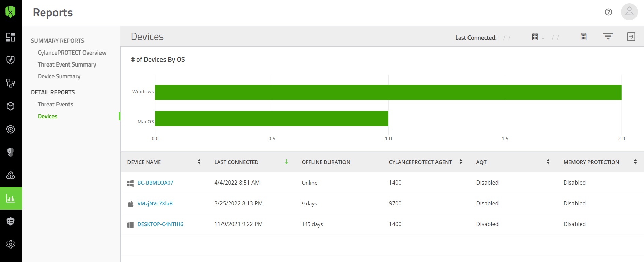
Task: Open the start date calendar picker
Action: click(535, 37)
